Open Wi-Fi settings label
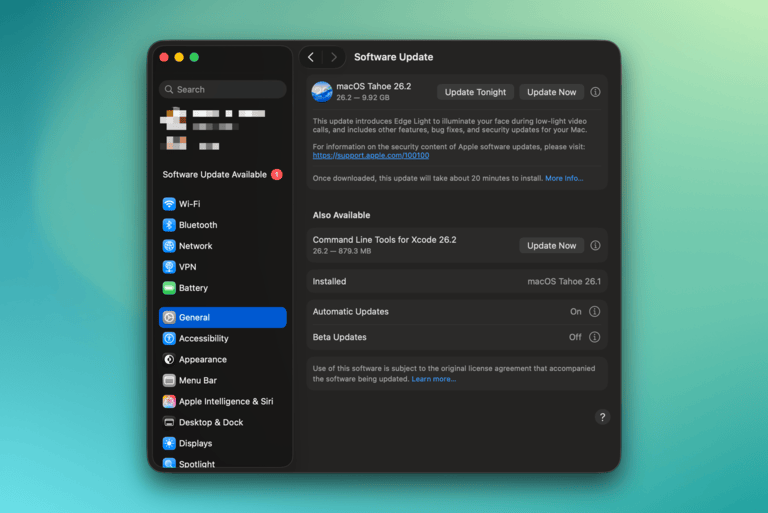 pos(190,204)
